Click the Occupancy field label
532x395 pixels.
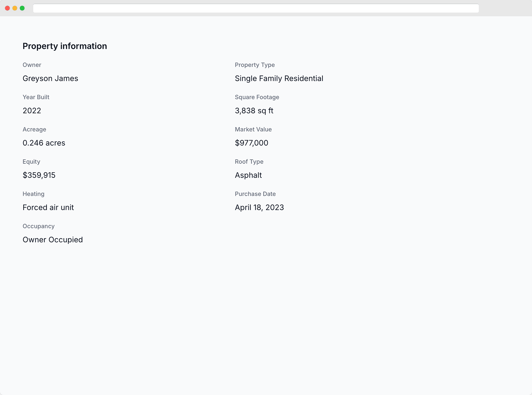point(38,226)
